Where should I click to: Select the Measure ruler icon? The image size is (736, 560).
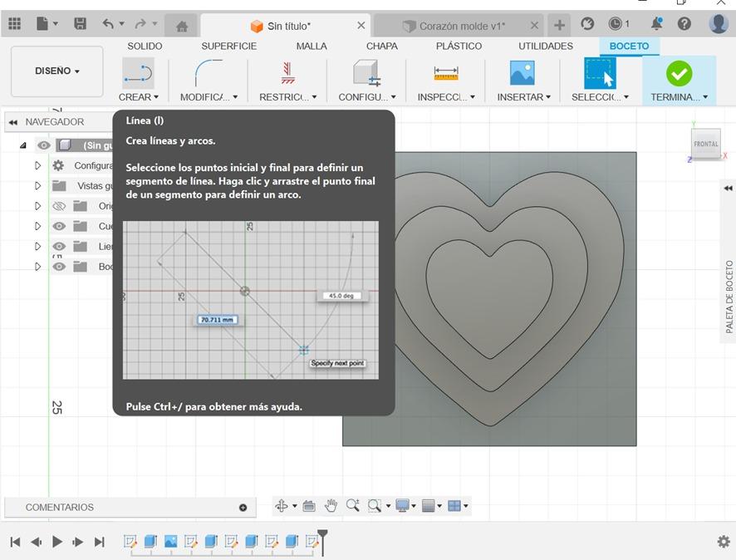pos(446,73)
